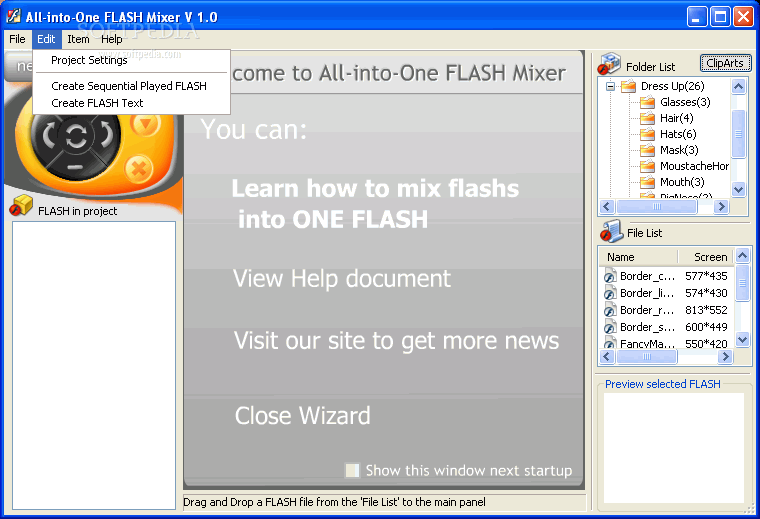This screenshot has height=519, width=760.
Task: Click the FLASH in project box icon
Action: 20,206
